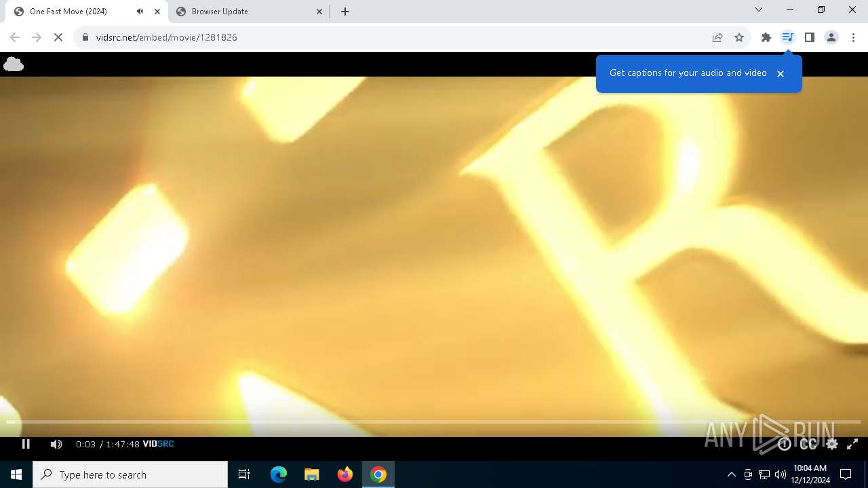Expand the tab search dropdown
The image size is (868, 488).
[x=759, y=9]
